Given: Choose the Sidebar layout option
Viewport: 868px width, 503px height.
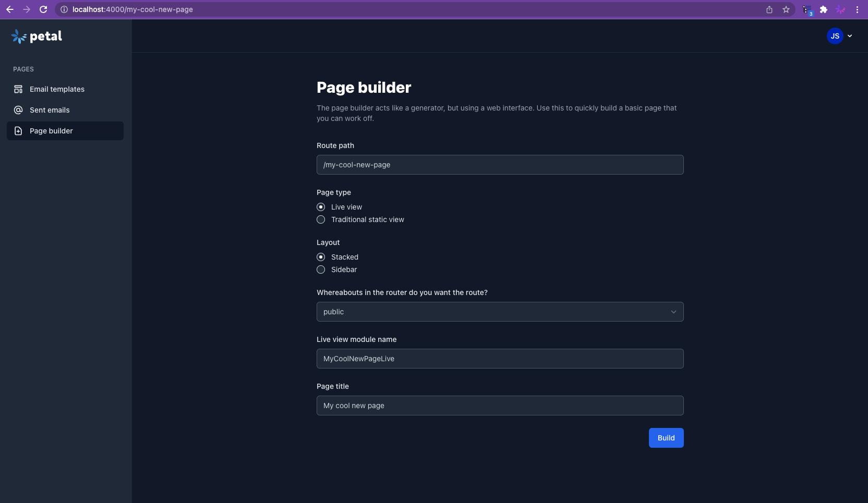Looking at the screenshot, I should coord(321,269).
